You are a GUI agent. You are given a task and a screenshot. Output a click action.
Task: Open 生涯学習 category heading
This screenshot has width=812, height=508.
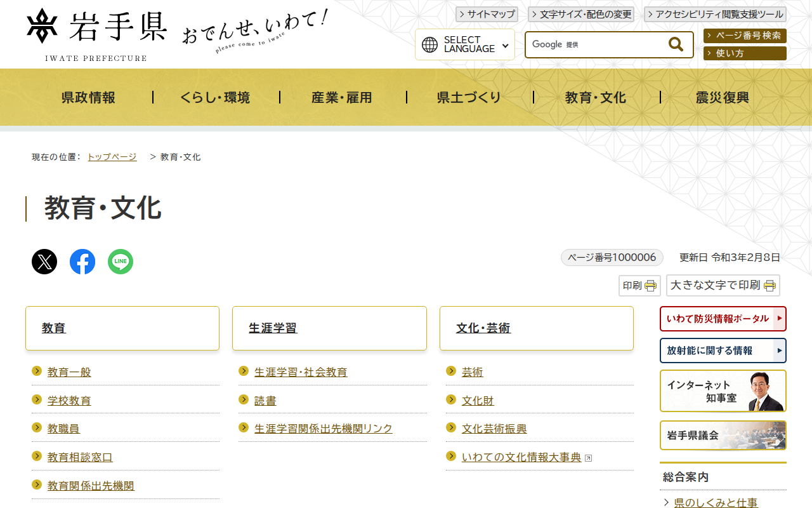click(x=273, y=328)
